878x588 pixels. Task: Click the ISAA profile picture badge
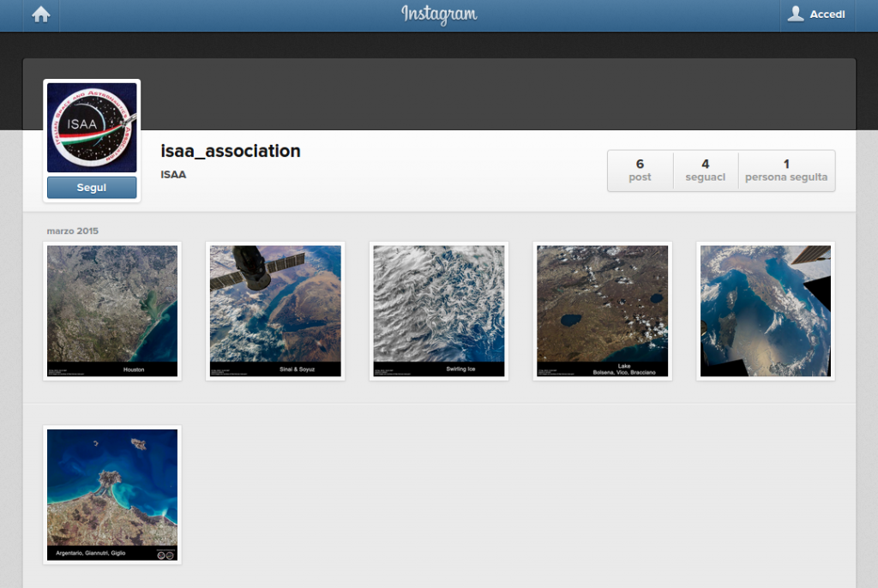[x=91, y=127]
